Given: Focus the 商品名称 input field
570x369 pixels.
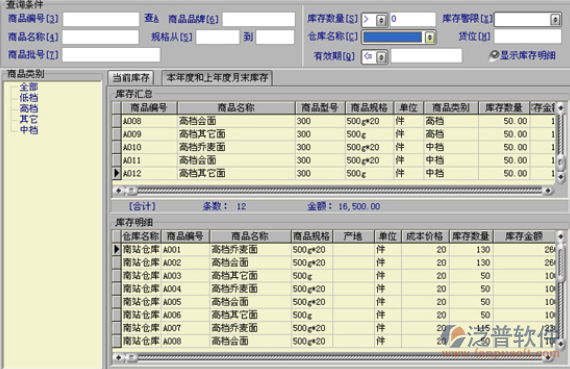Looking at the screenshot, I should [x=100, y=37].
